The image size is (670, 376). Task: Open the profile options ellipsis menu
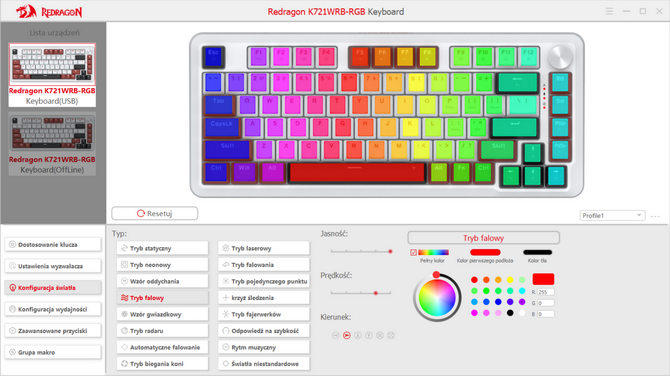tap(655, 216)
